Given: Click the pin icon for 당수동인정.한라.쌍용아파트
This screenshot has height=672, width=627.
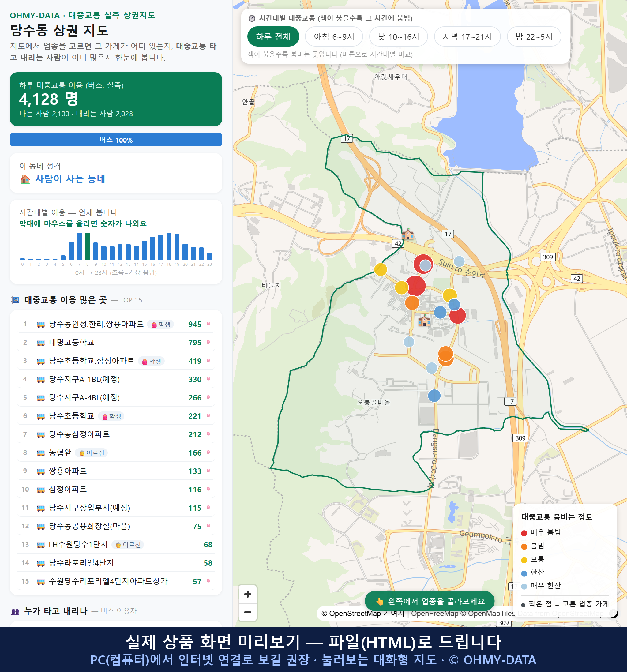Looking at the screenshot, I should click(x=208, y=325).
